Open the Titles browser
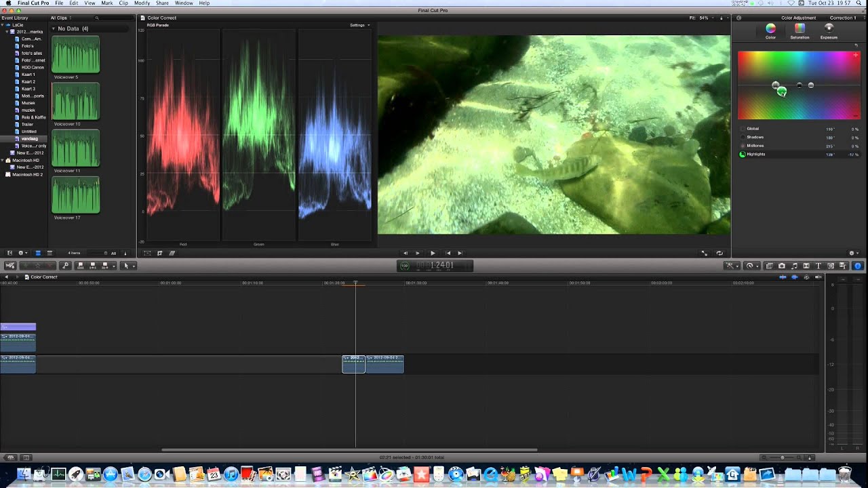 (818, 266)
